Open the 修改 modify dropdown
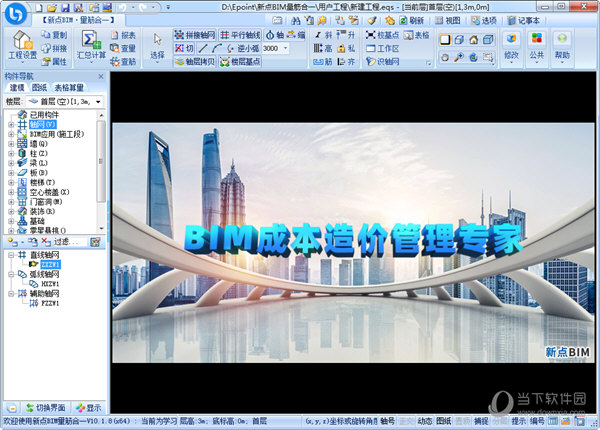The height and width of the screenshot is (430, 600). tap(511, 48)
